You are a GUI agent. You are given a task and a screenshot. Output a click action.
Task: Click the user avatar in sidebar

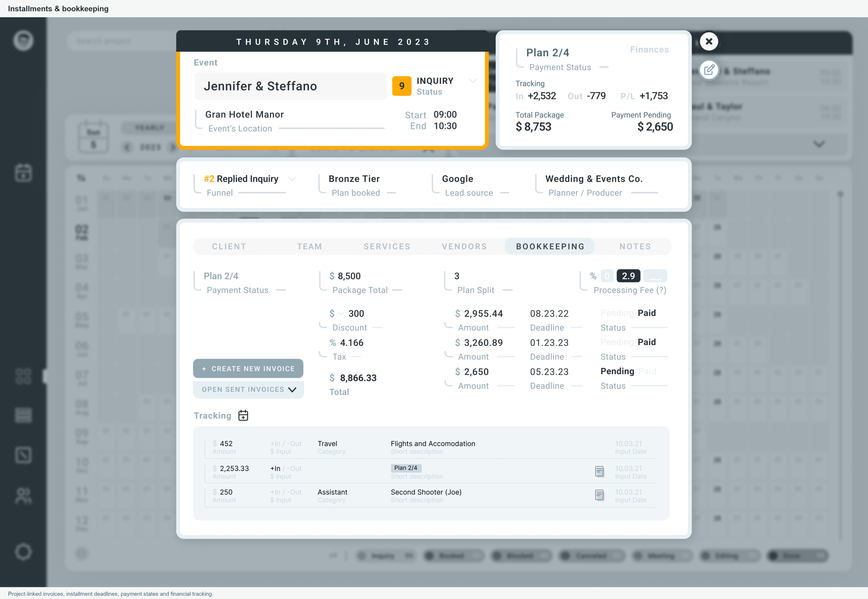coord(23,40)
